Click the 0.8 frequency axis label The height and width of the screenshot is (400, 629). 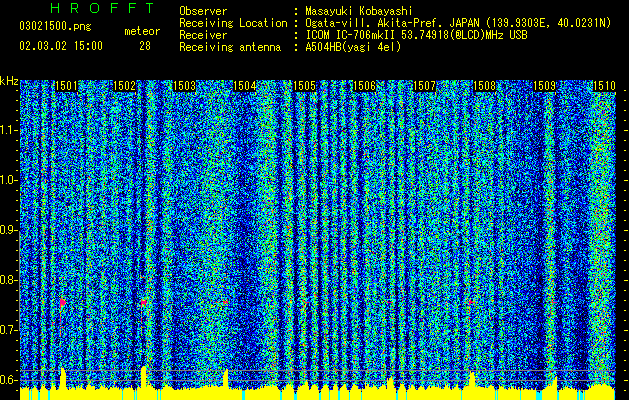(x=8, y=280)
